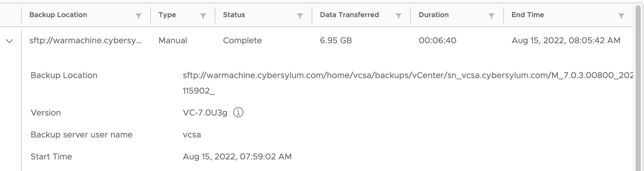Open the Backup Location column filter

point(138,16)
